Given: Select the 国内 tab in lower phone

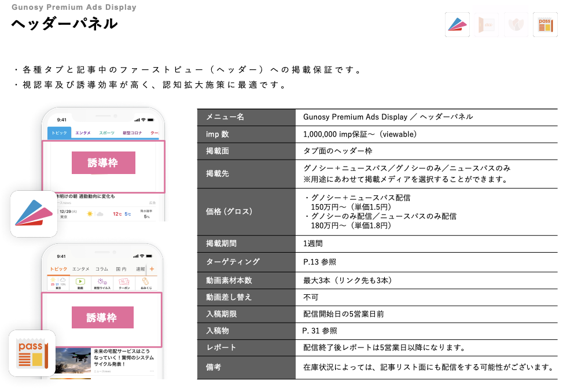Looking at the screenshot, I should (x=121, y=269).
